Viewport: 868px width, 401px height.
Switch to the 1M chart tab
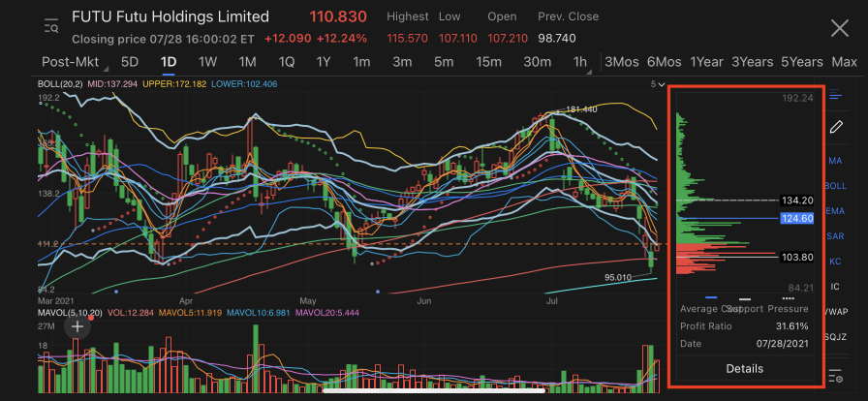tap(247, 62)
